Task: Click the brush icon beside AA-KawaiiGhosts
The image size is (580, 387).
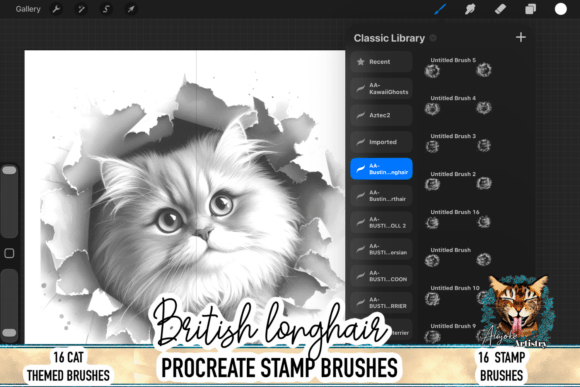Action: click(x=360, y=88)
